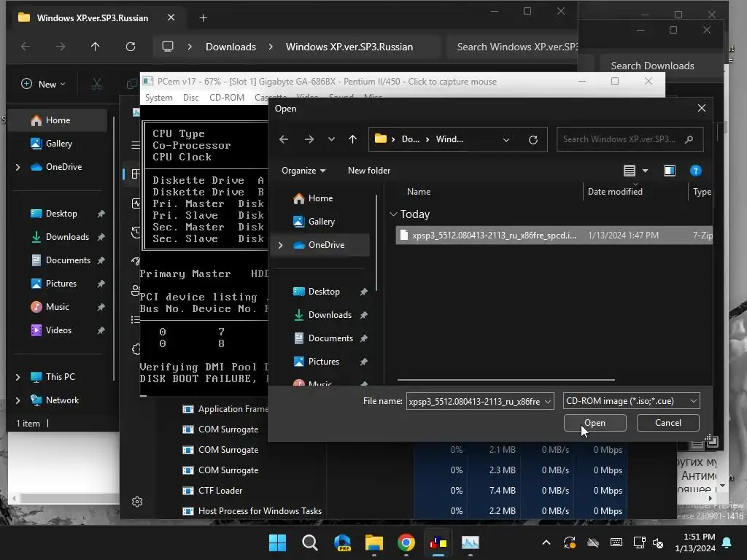
Task: Click volume muted tray icon
Action: tap(659, 542)
